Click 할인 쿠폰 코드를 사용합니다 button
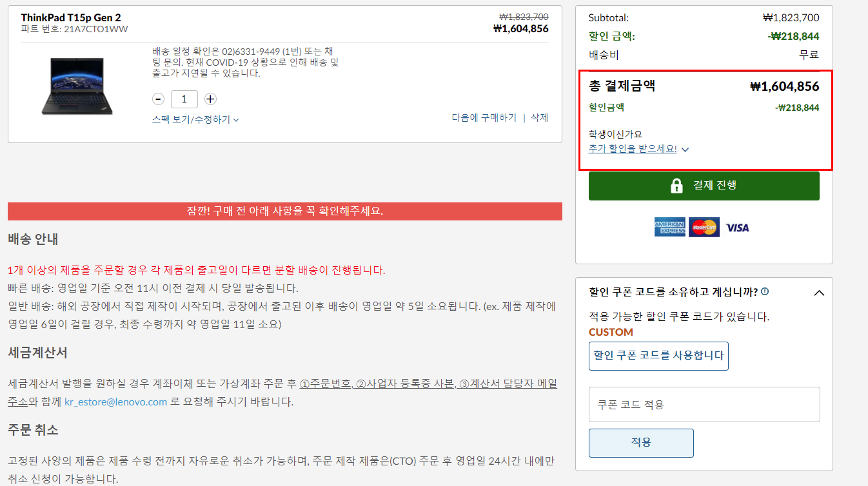 pyautogui.click(x=658, y=356)
